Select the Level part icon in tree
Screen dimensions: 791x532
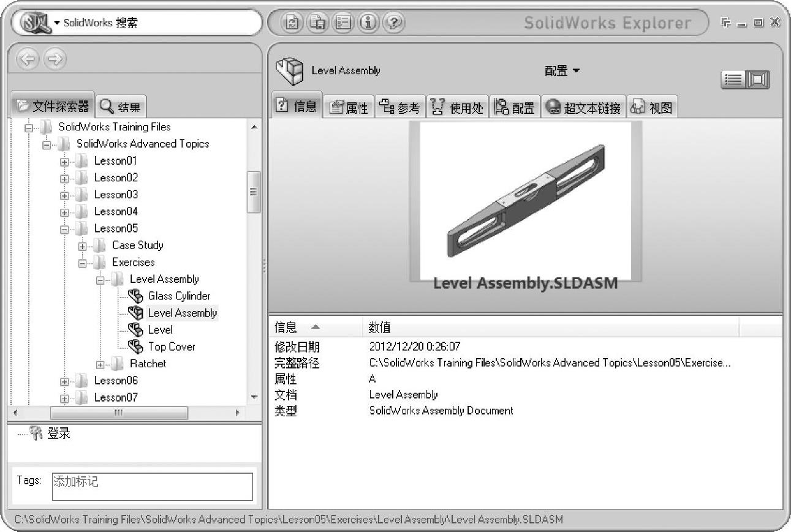coord(136,330)
